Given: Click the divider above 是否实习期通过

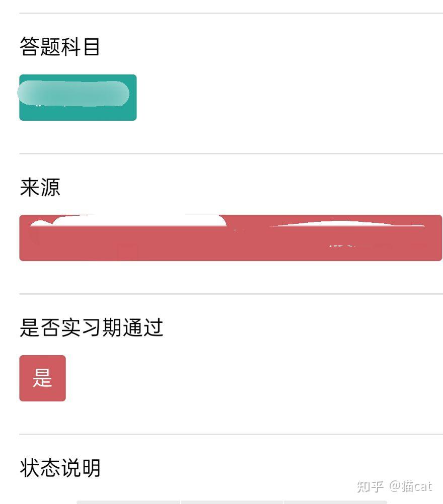Looking at the screenshot, I should 231,294.
